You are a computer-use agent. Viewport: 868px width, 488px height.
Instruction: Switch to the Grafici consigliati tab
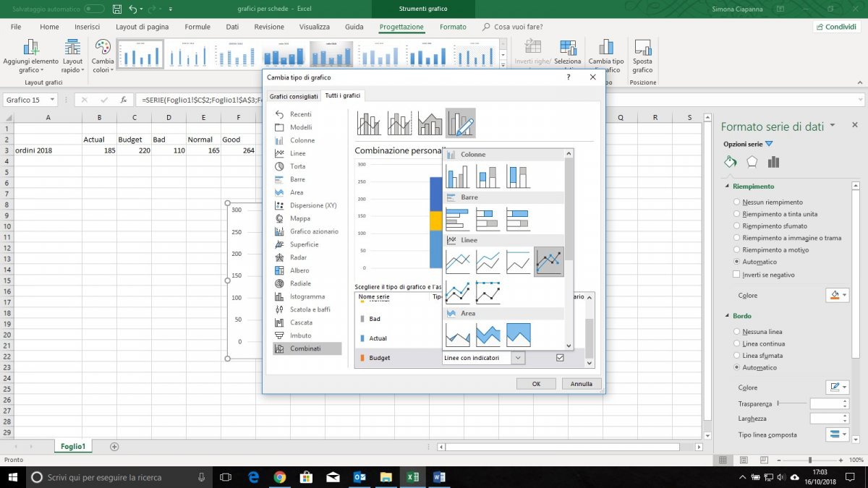pyautogui.click(x=293, y=95)
